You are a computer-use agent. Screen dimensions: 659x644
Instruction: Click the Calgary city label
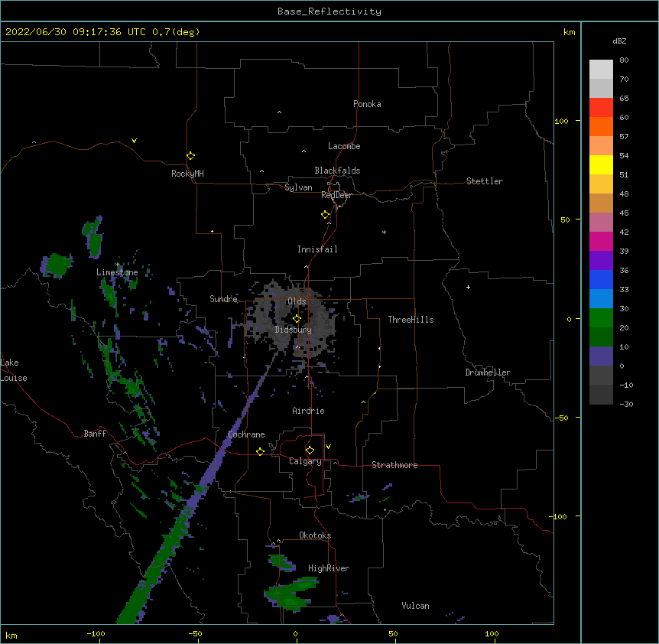(305, 461)
